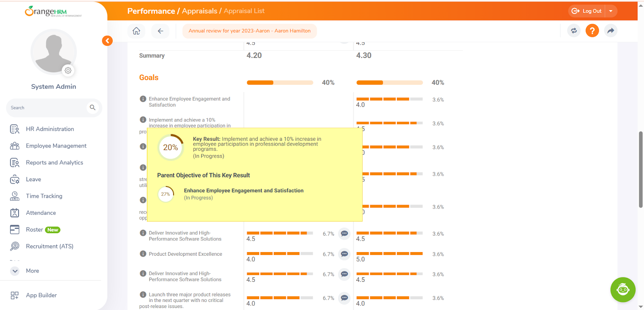This screenshot has height=310, width=644.
Task: Open comment icon for Product Development Excellence
Action: tap(344, 254)
